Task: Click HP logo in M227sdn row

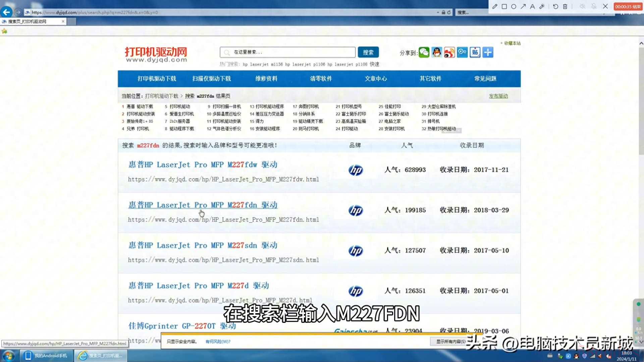Action: [356, 251]
